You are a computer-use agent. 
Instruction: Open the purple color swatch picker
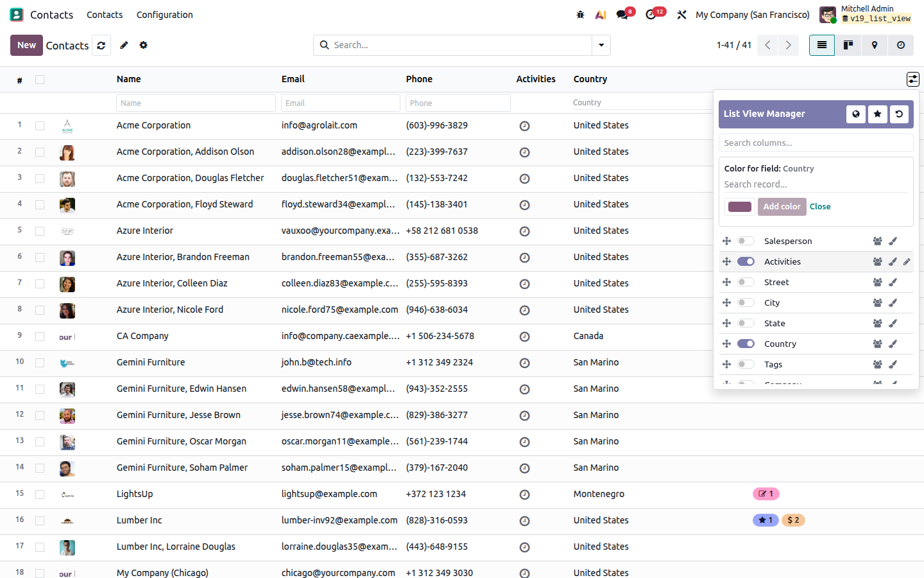point(739,206)
